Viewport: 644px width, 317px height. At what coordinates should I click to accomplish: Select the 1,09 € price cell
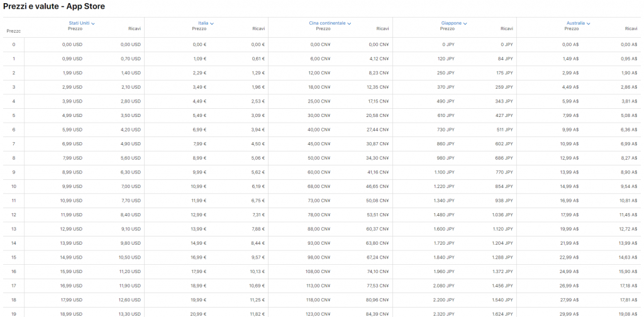[199, 58]
